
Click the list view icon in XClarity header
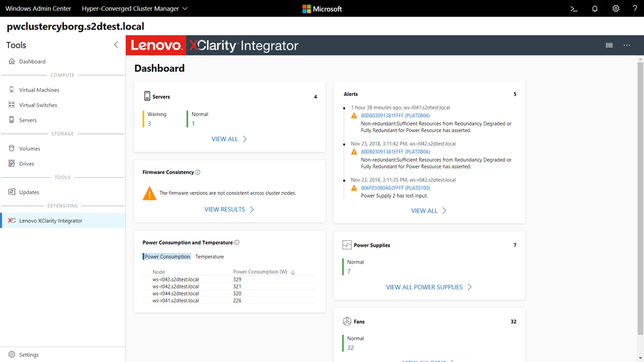click(609, 46)
